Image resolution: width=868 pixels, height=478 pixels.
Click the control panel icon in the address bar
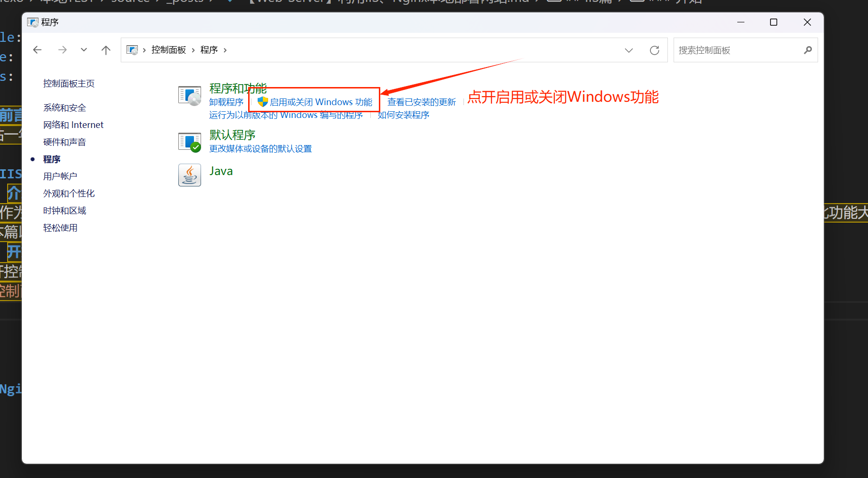[132, 50]
